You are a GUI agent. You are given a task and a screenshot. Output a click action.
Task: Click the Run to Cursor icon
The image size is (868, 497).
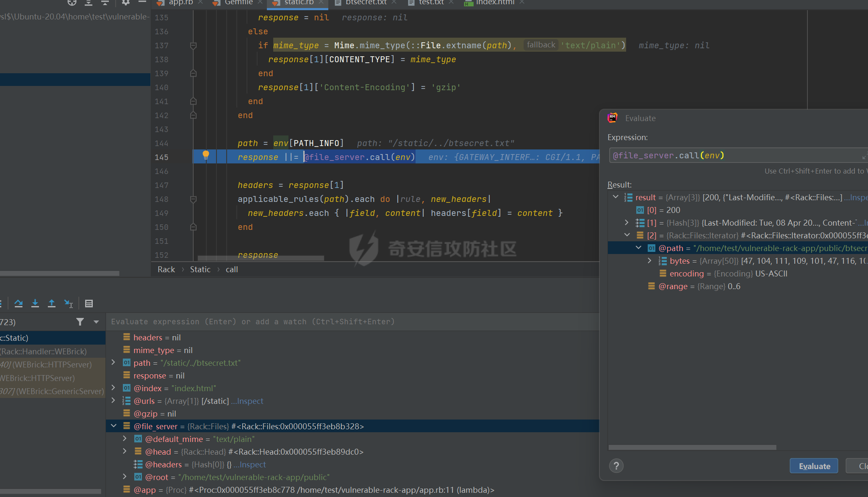tap(68, 303)
